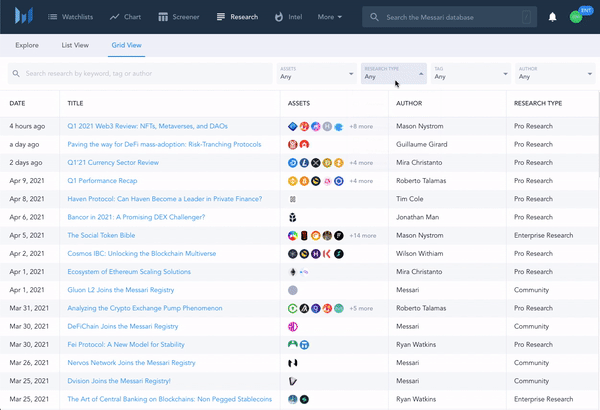Click the Ethereum icon in Scaling Solutions row
Viewport: 600px width, 410px height.
pos(293,272)
